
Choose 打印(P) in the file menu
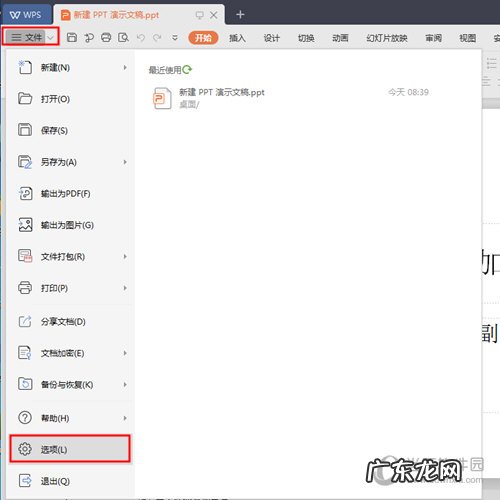(x=70, y=288)
